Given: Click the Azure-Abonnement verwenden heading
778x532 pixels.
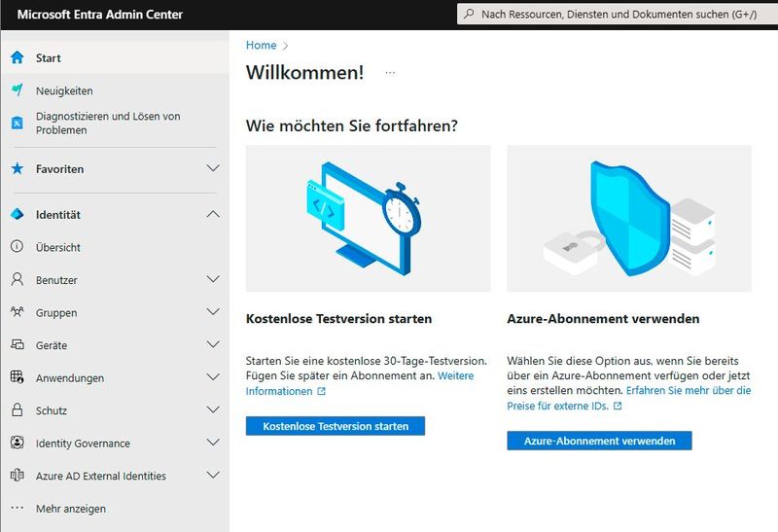Looking at the screenshot, I should [x=603, y=319].
